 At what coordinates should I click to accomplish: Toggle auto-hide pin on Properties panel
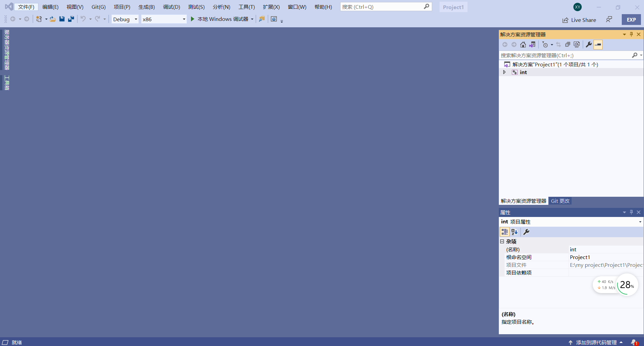click(x=632, y=212)
